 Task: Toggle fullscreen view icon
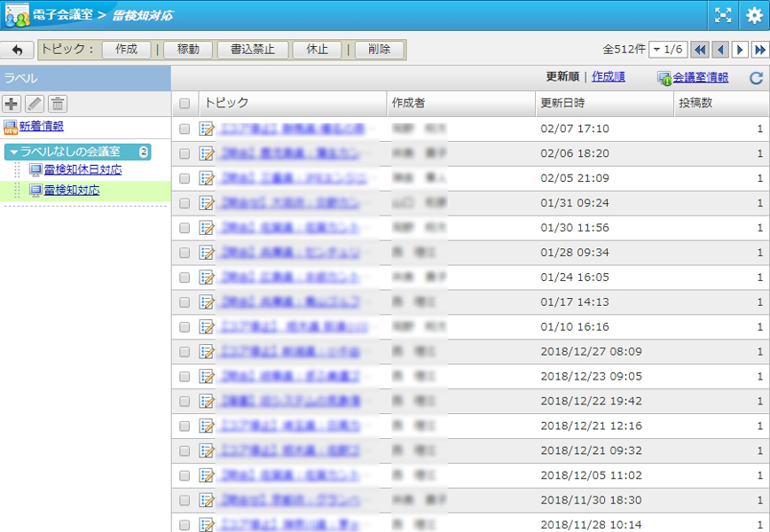pyautogui.click(x=724, y=15)
